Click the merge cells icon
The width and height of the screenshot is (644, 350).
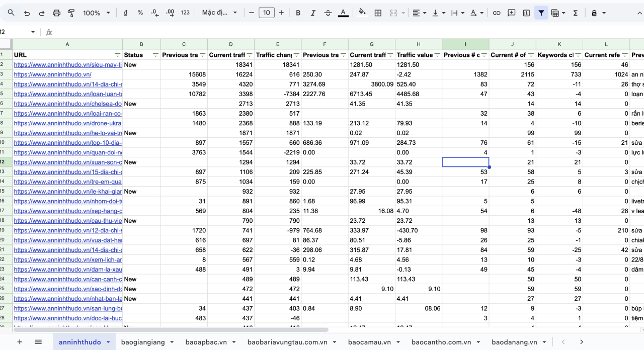click(x=393, y=13)
